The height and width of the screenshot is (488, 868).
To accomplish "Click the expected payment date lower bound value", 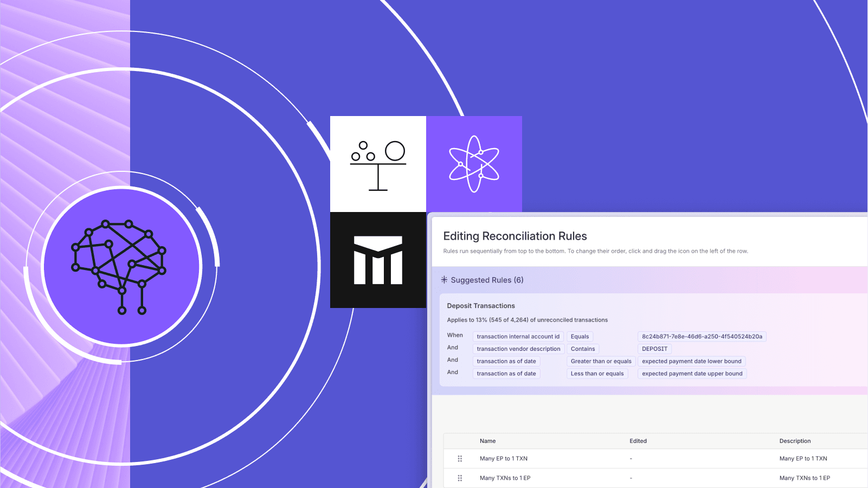I will [692, 361].
